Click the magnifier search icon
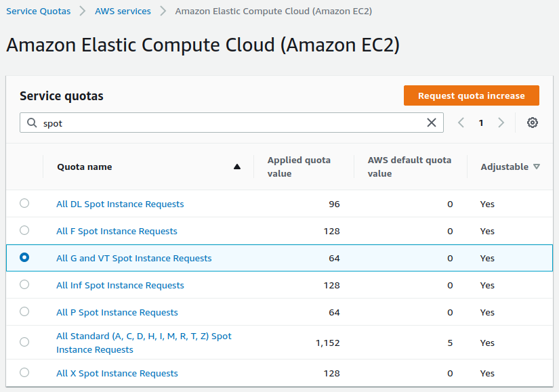 tap(32, 123)
